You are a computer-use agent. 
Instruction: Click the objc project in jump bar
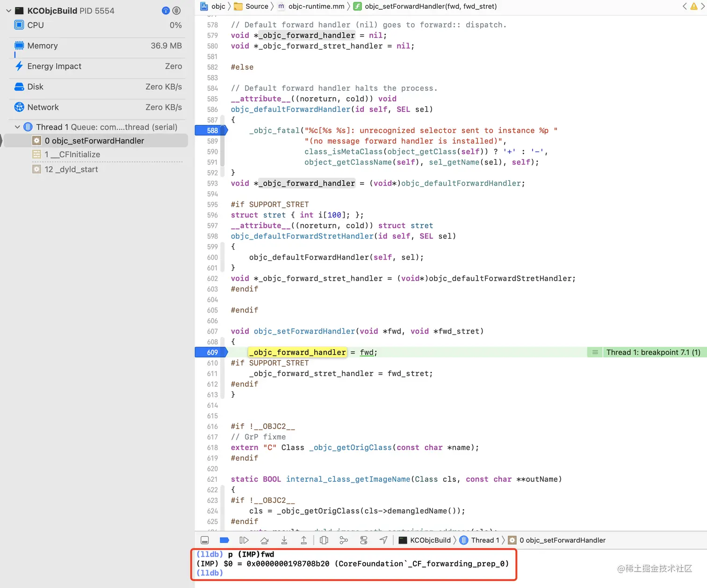[x=213, y=6]
